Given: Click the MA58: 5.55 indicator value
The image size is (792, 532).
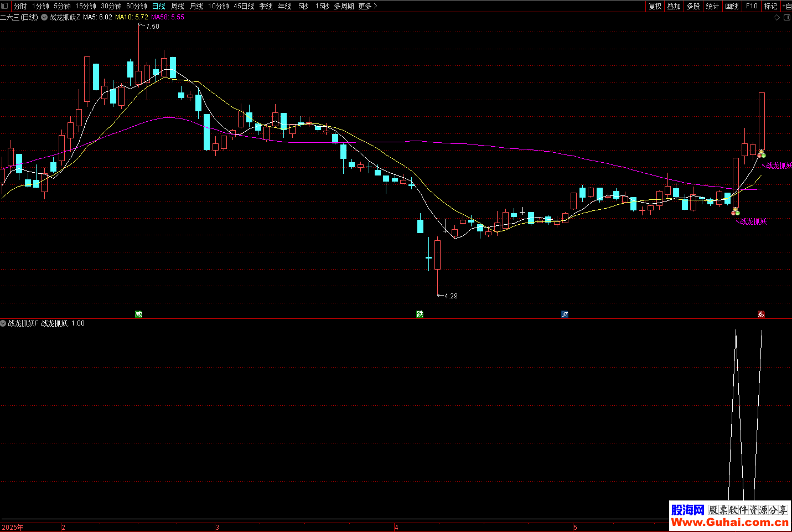Looking at the screenshot, I should [x=168, y=17].
